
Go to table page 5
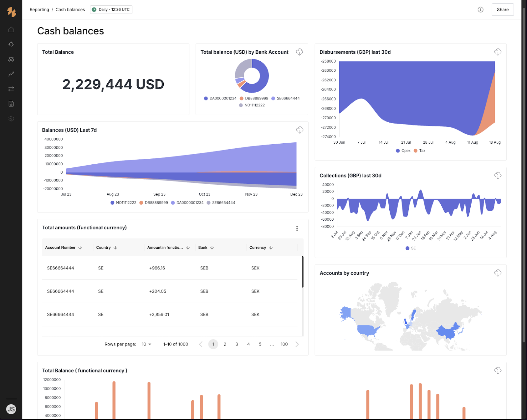[260, 344]
